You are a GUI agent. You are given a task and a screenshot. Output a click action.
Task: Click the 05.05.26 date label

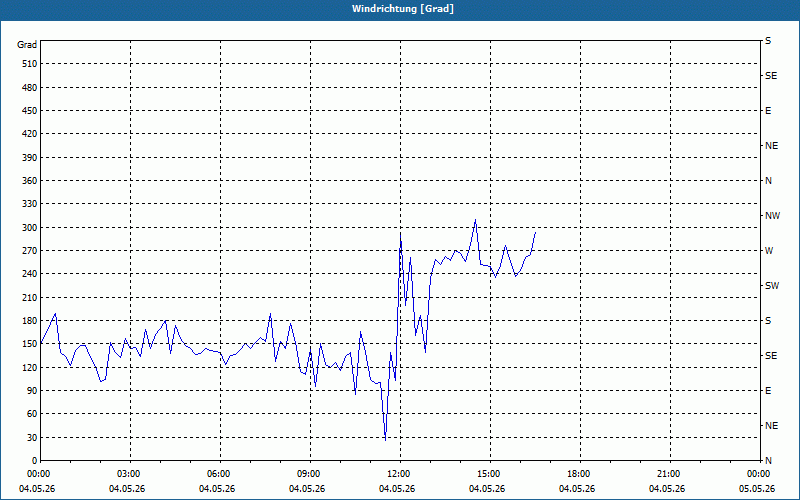tap(757, 489)
